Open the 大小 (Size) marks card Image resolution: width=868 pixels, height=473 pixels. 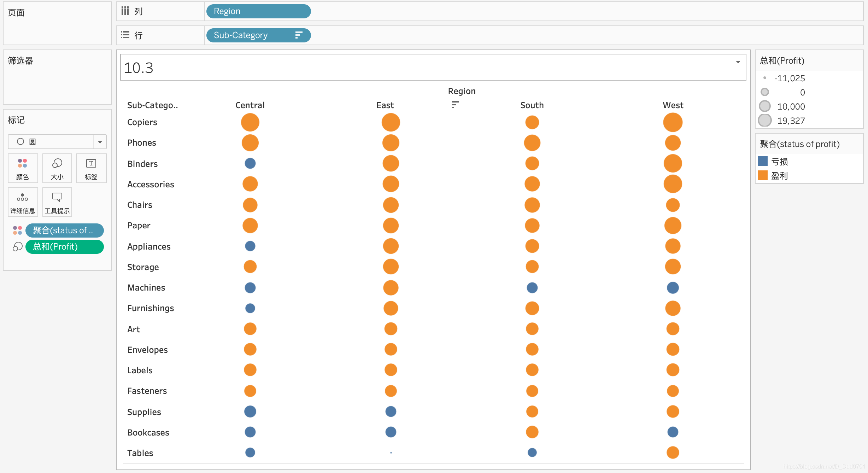pyautogui.click(x=57, y=169)
